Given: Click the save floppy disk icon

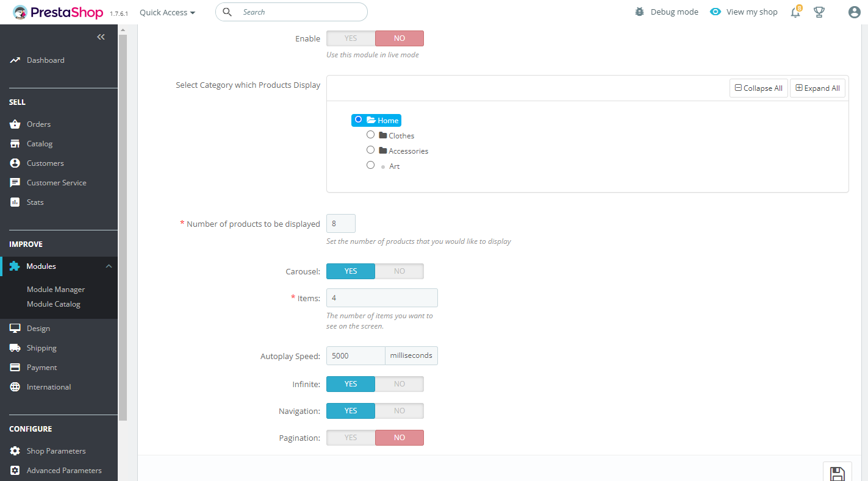Looking at the screenshot, I should [837, 474].
